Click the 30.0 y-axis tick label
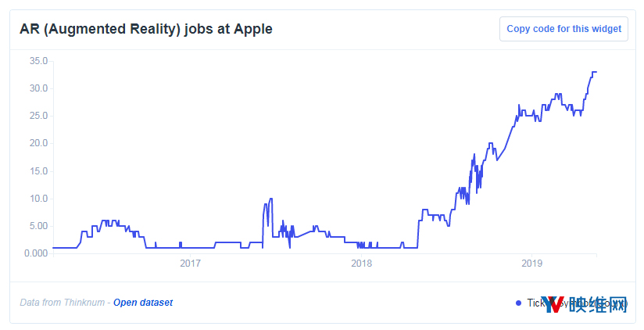 click(x=38, y=88)
